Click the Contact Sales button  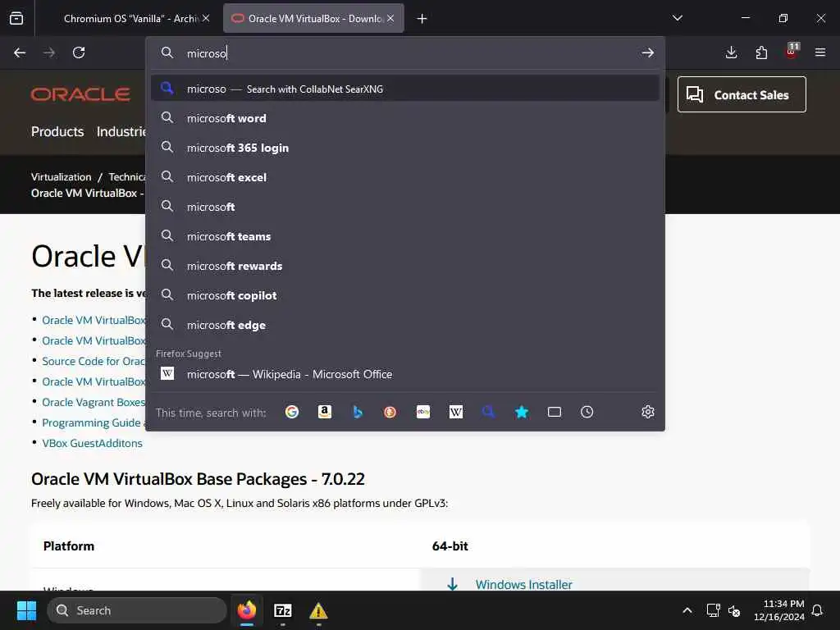742,94
